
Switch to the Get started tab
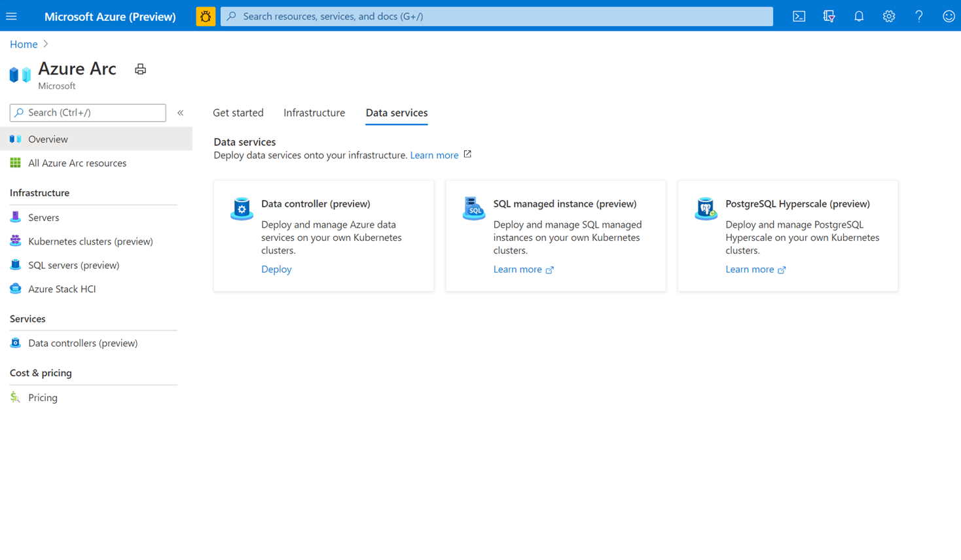coord(238,113)
